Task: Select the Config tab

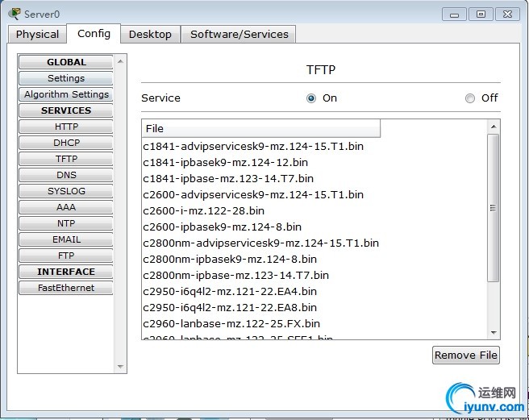Action: (94, 34)
